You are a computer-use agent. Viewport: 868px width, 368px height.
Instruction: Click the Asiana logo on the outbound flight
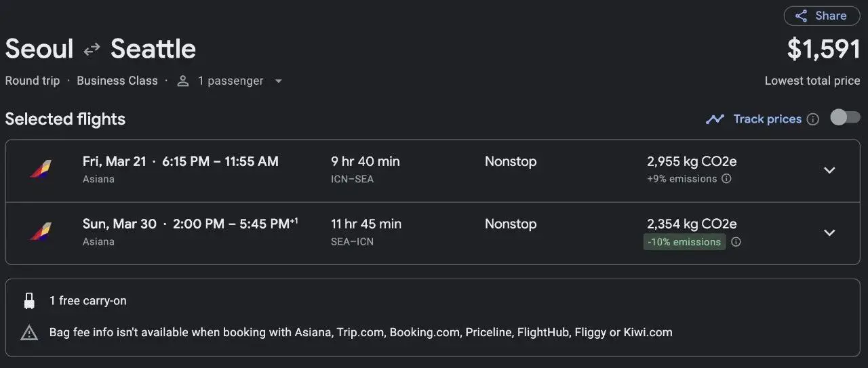40,169
